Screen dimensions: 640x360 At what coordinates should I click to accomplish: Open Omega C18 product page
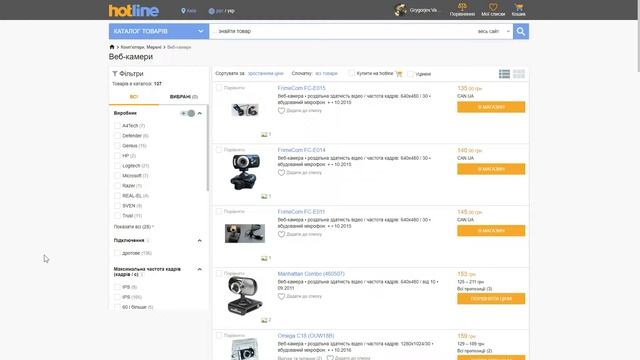point(306,336)
